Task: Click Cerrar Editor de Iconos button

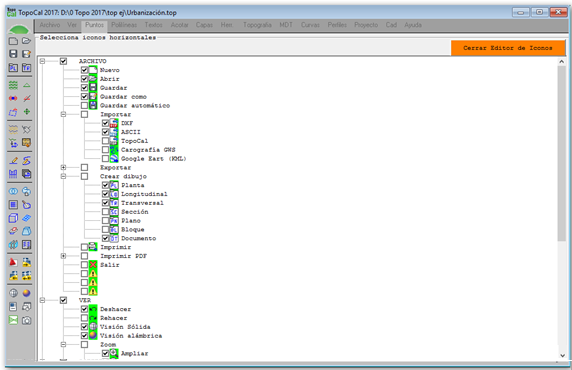Action: click(508, 48)
